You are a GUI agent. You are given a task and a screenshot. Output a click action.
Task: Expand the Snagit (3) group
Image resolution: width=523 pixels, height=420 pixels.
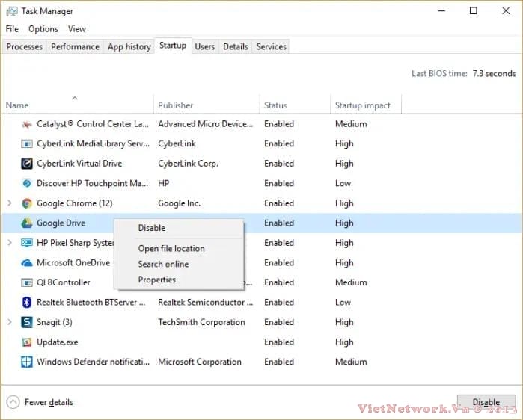click(10, 322)
